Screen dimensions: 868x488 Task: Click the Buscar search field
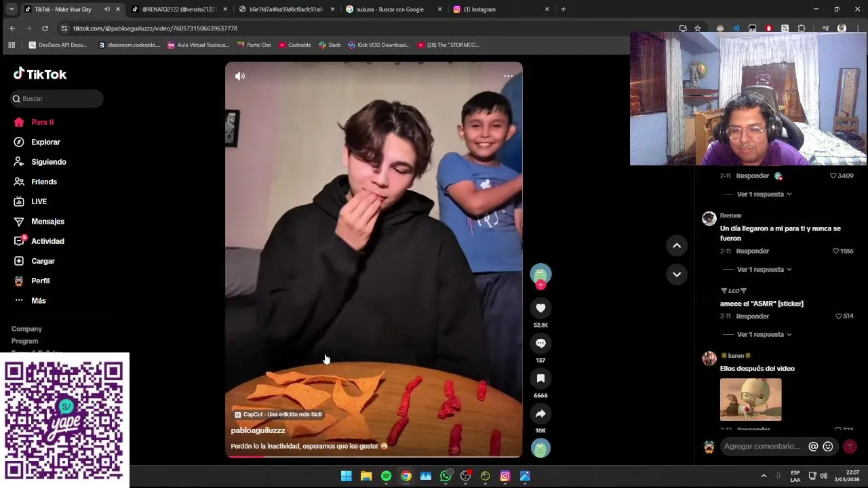coord(57,98)
